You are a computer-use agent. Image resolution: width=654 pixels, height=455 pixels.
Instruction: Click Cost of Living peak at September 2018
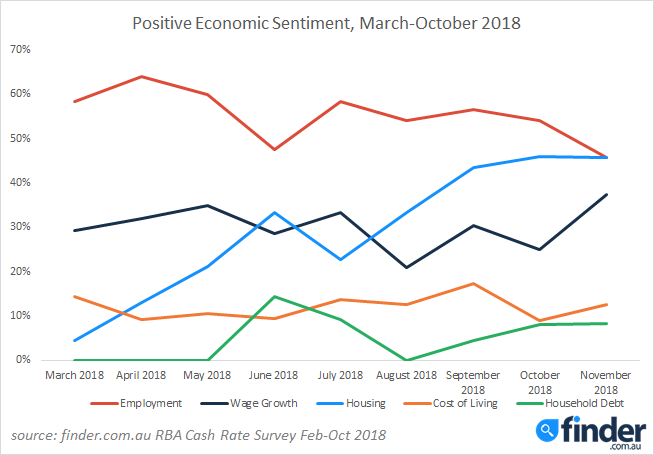[x=473, y=284]
